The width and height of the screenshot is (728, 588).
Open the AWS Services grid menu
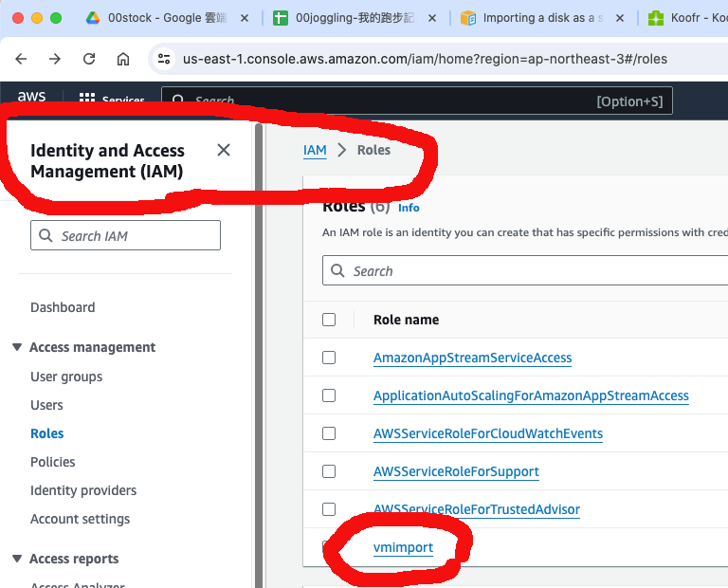click(x=87, y=100)
